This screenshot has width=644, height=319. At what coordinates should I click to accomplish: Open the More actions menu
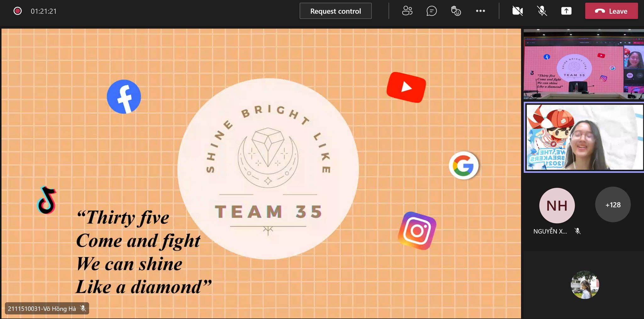click(x=480, y=11)
